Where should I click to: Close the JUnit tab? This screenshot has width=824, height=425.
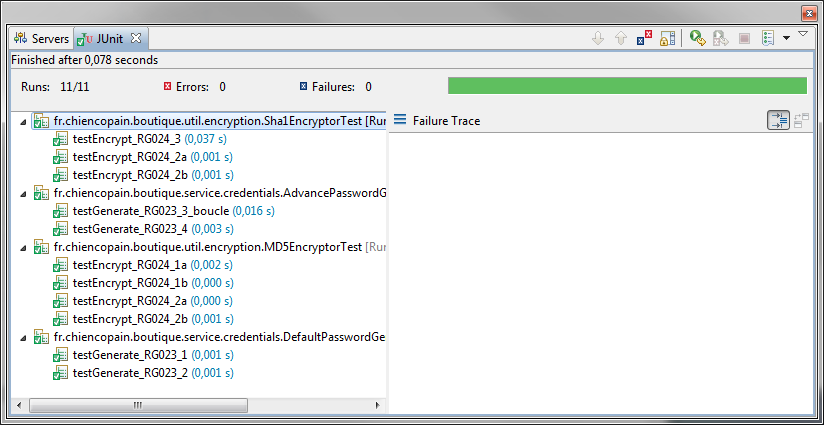click(x=137, y=38)
